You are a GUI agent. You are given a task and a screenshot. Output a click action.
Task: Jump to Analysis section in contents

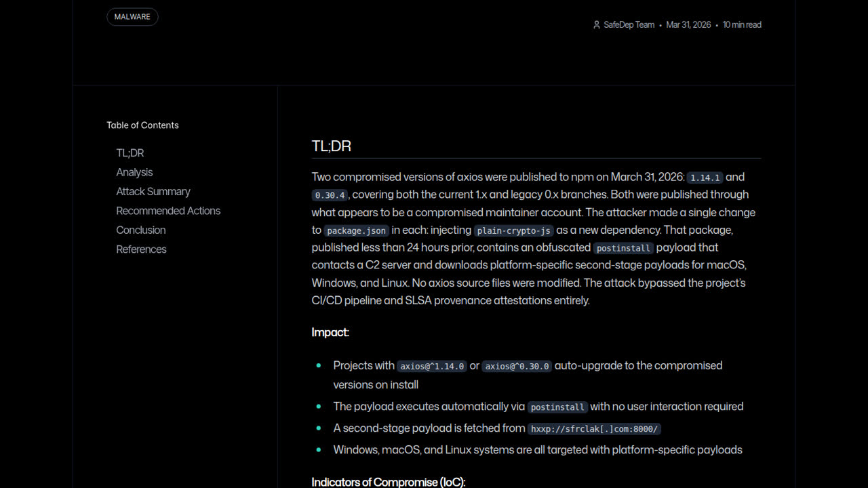[134, 172]
